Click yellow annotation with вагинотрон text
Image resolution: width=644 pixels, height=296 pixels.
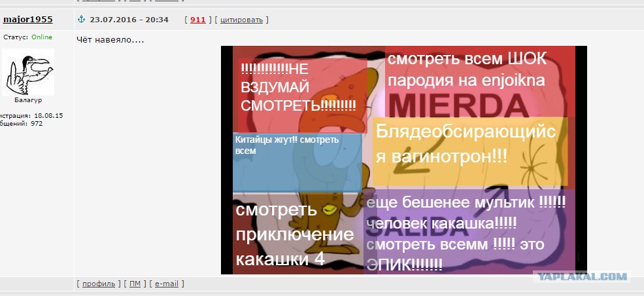point(470,151)
